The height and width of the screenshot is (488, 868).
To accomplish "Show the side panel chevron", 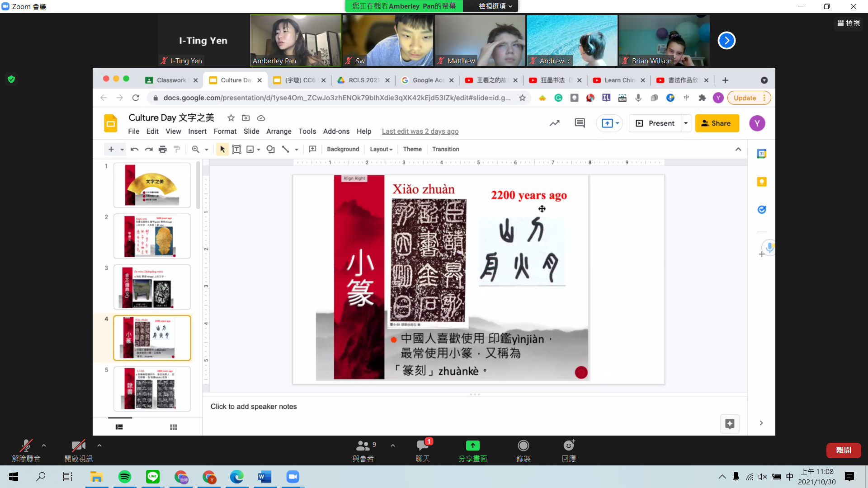I will click(761, 423).
